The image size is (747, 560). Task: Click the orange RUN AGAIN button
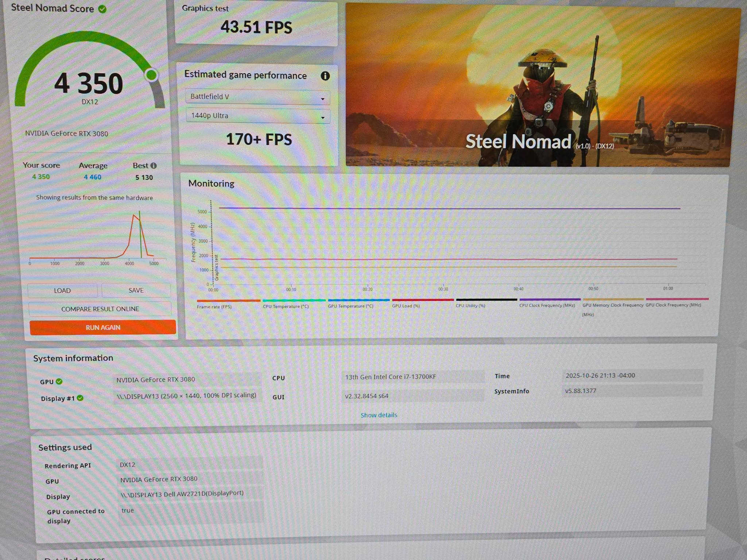click(103, 327)
